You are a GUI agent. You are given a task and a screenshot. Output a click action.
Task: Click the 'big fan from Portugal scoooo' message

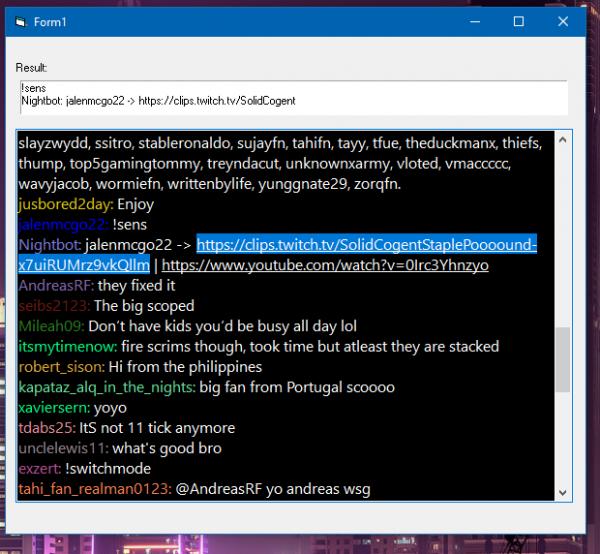(x=297, y=387)
